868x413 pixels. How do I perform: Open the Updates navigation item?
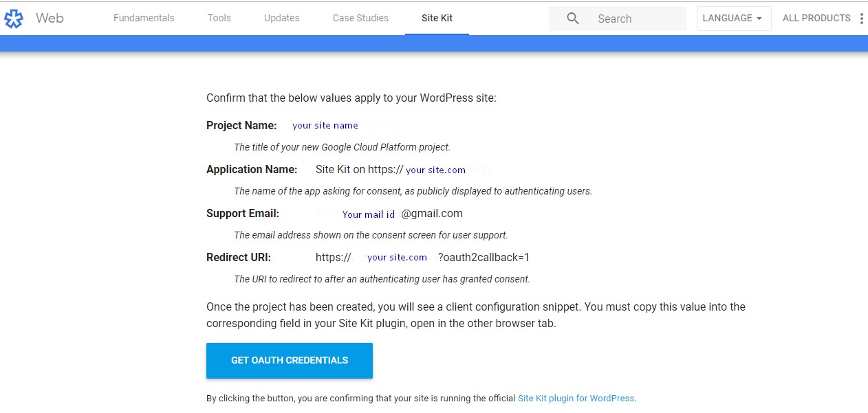click(x=281, y=18)
